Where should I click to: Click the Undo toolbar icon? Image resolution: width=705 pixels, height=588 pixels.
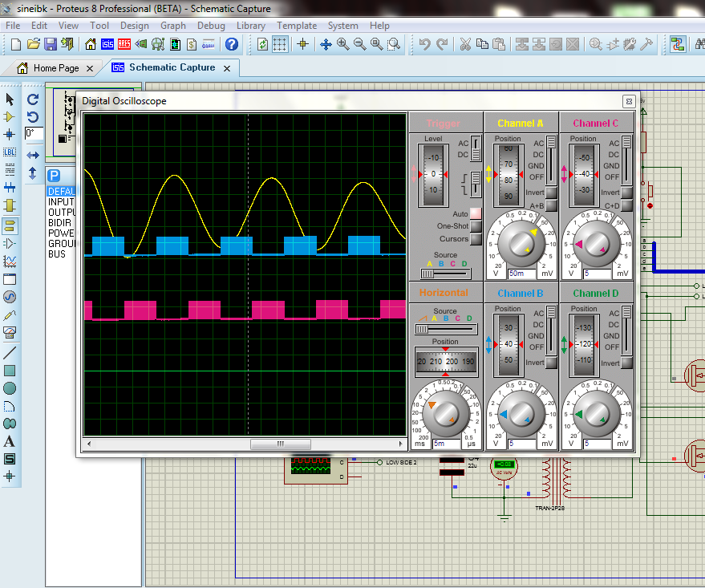424,44
